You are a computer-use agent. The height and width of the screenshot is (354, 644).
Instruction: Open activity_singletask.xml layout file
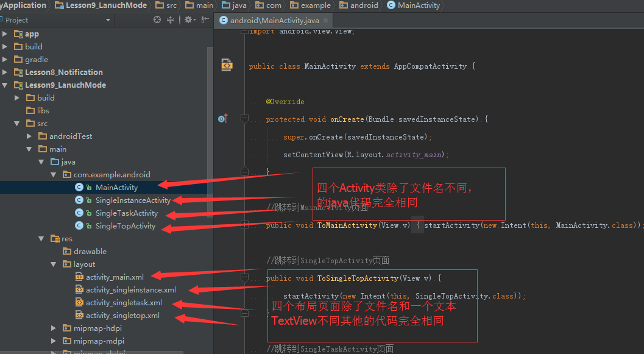[124, 303]
